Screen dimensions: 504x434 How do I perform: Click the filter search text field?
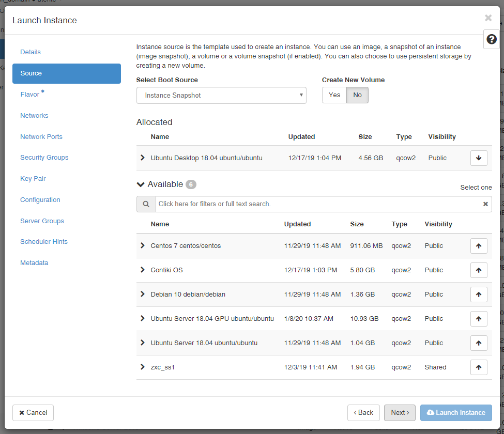pyautogui.click(x=318, y=204)
